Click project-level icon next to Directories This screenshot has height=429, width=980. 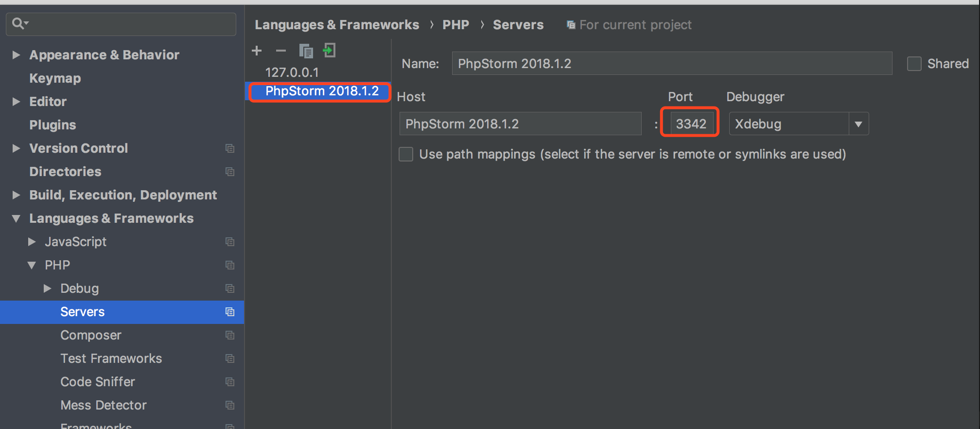pyautogui.click(x=230, y=172)
